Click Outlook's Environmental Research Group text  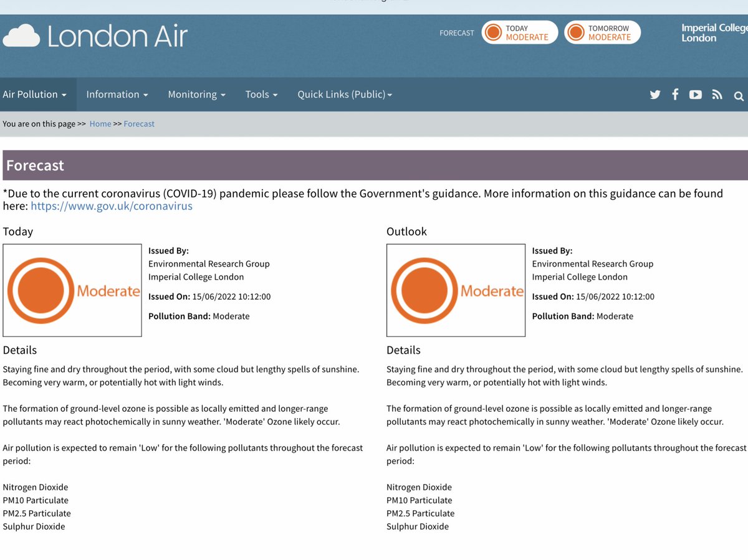point(593,263)
